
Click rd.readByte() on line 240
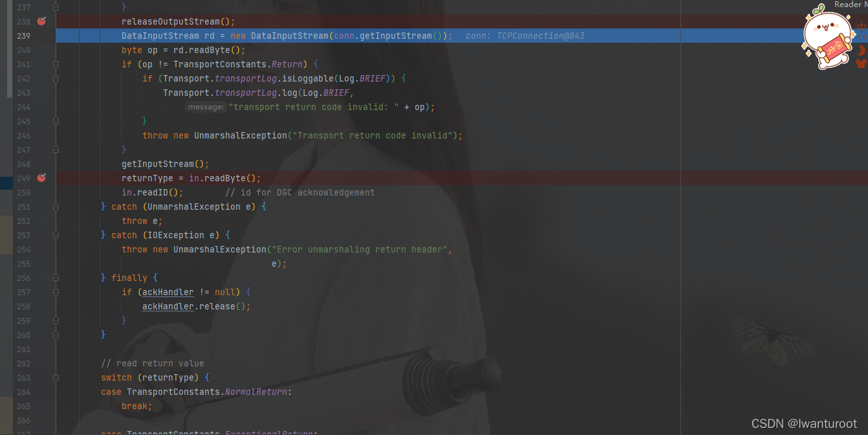pyautogui.click(x=207, y=50)
